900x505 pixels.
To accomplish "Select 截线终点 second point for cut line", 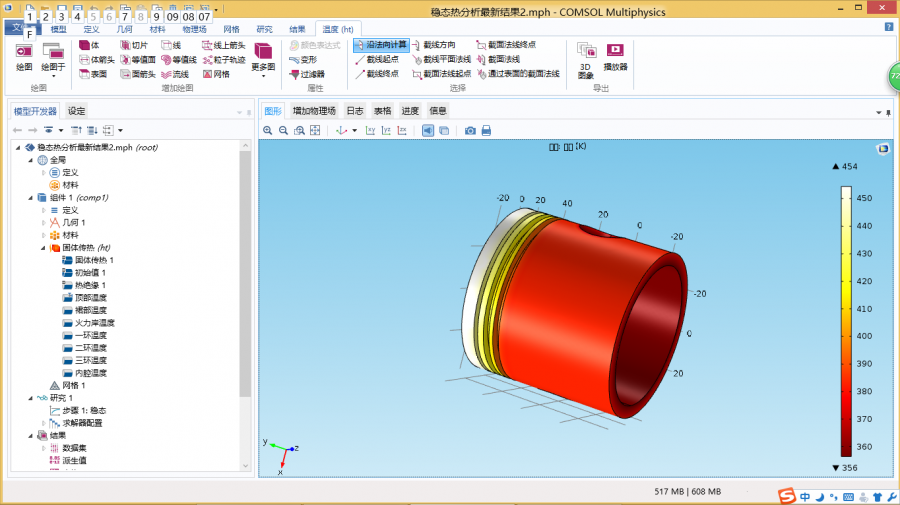I will (377, 74).
